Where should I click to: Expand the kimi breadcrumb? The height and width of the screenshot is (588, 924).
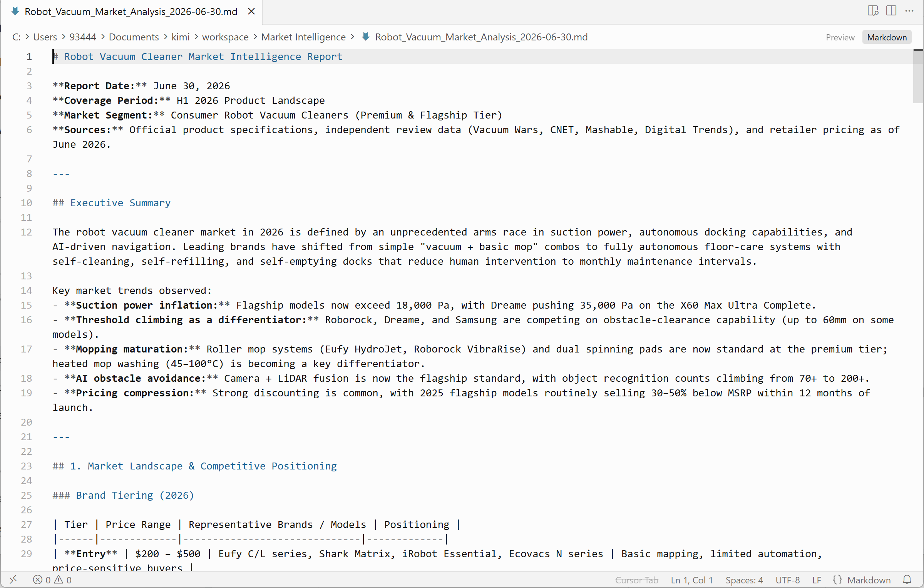tap(181, 37)
